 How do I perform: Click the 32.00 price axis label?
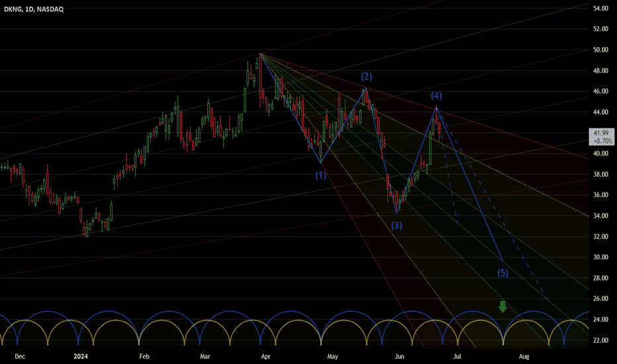tap(600, 236)
